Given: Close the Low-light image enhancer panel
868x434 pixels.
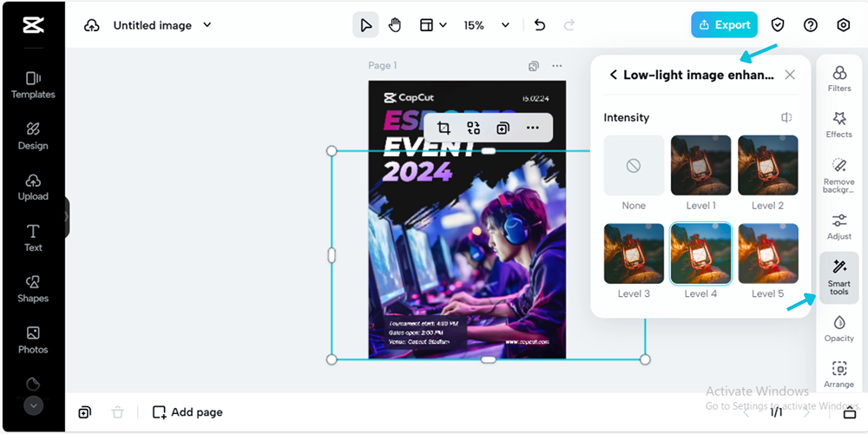Looking at the screenshot, I should [790, 75].
